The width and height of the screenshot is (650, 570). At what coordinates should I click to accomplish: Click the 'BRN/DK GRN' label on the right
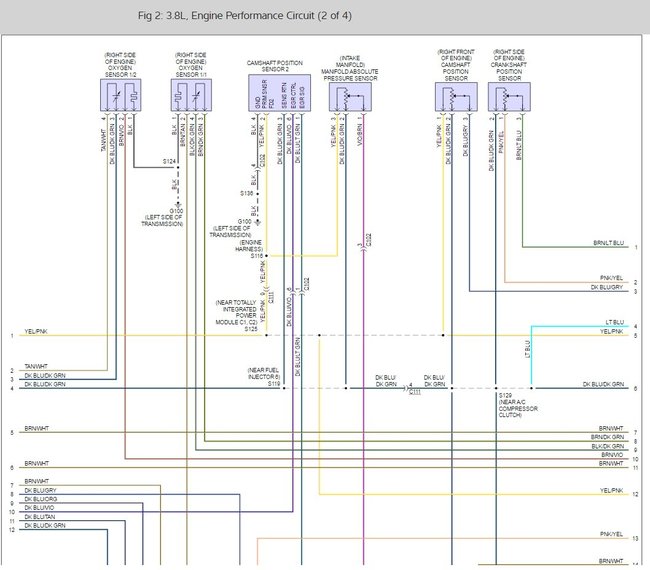tap(607, 437)
